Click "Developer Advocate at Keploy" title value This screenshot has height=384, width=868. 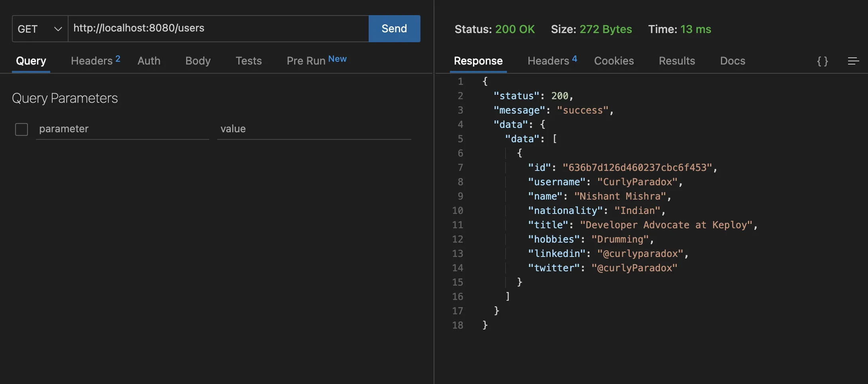(x=666, y=225)
